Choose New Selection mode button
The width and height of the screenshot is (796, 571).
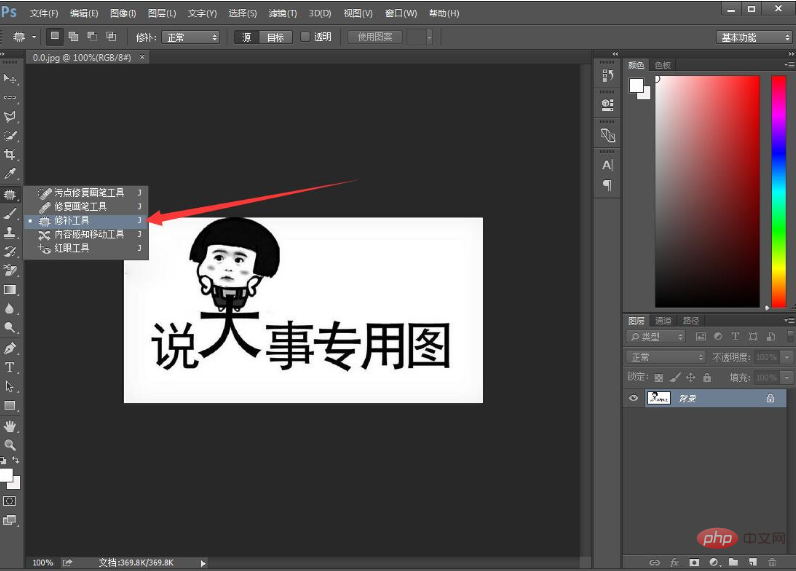[55, 36]
